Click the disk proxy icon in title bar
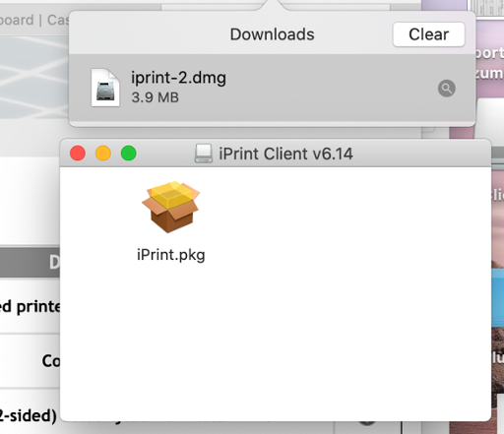504x434 pixels. click(204, 154)
